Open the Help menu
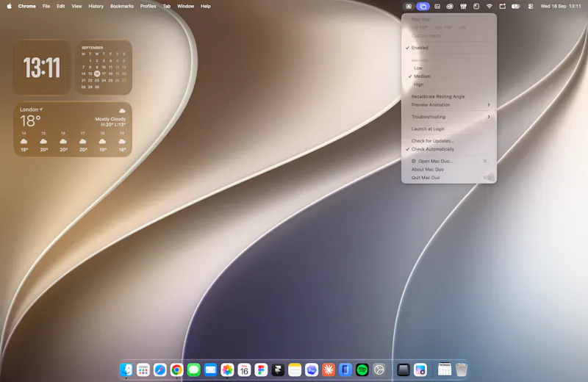Screen dimensions: 588x382 206,6
